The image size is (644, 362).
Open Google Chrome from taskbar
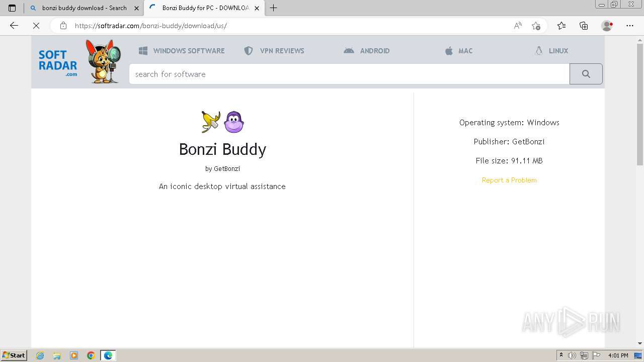coord(91,355)
